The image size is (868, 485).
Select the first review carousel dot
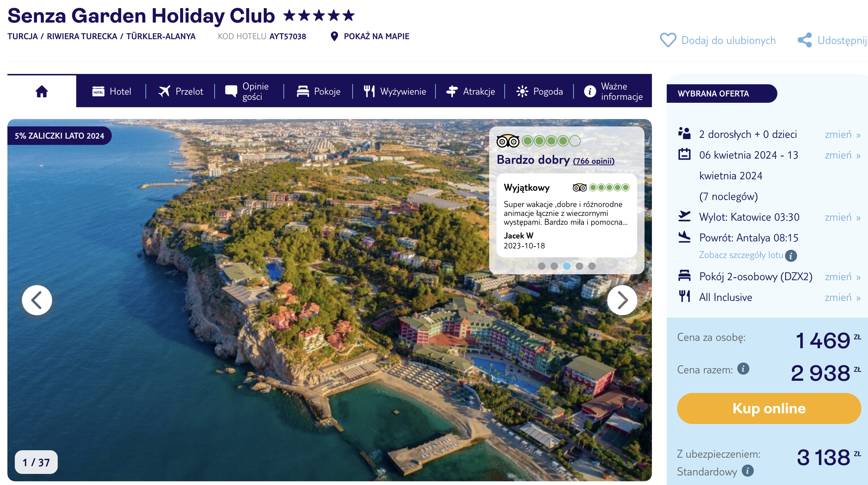click(542, 266)
